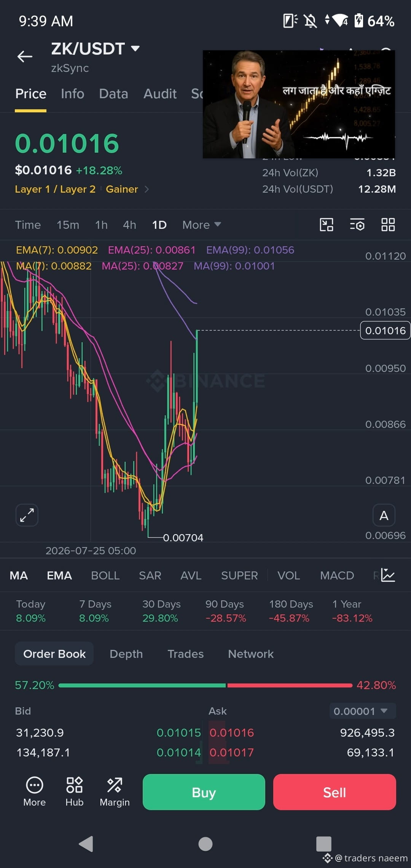Toggle the EMA indicator
411x868 pixels.
click(x=59, y=575)
